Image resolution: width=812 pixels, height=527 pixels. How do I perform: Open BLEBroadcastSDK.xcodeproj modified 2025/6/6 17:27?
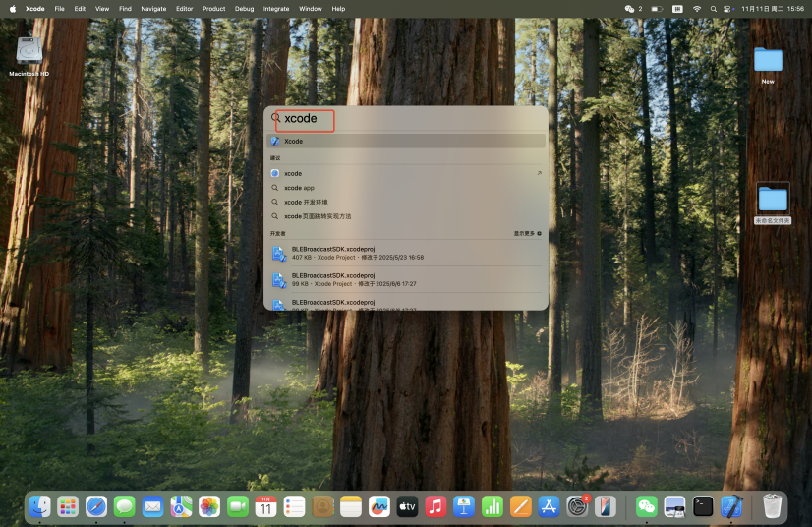pyautogui.click(x=406, y=280)
